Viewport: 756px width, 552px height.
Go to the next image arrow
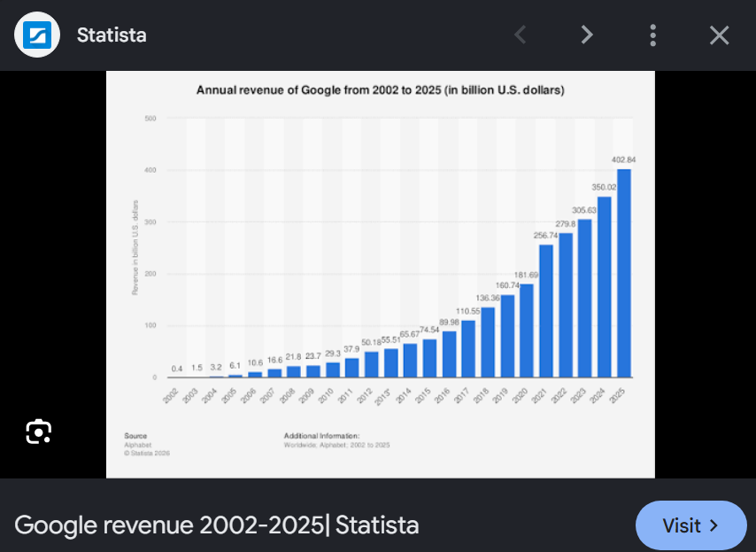586,35
